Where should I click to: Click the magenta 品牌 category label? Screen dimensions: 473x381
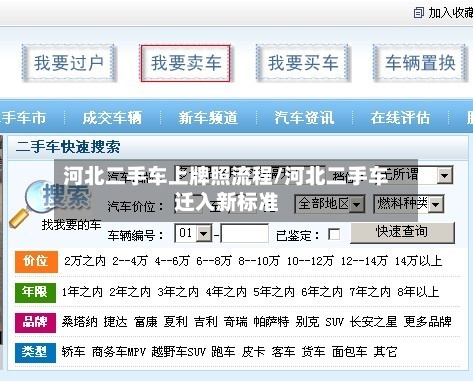[x=35, y=322]
